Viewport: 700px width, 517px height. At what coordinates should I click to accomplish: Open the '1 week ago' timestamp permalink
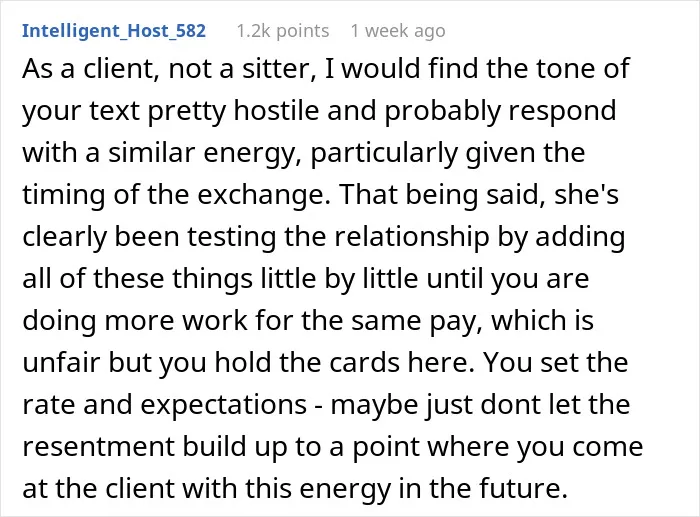[x=398, y=31]
